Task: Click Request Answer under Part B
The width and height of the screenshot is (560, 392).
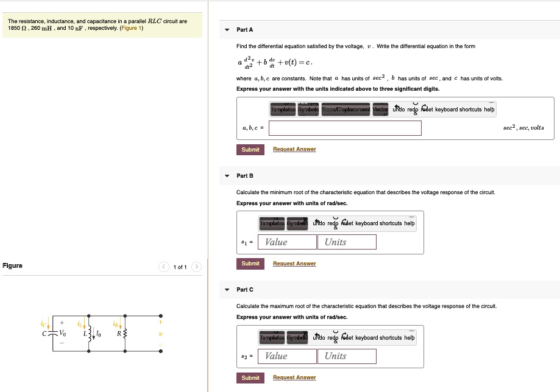Action: coord(294,263)
